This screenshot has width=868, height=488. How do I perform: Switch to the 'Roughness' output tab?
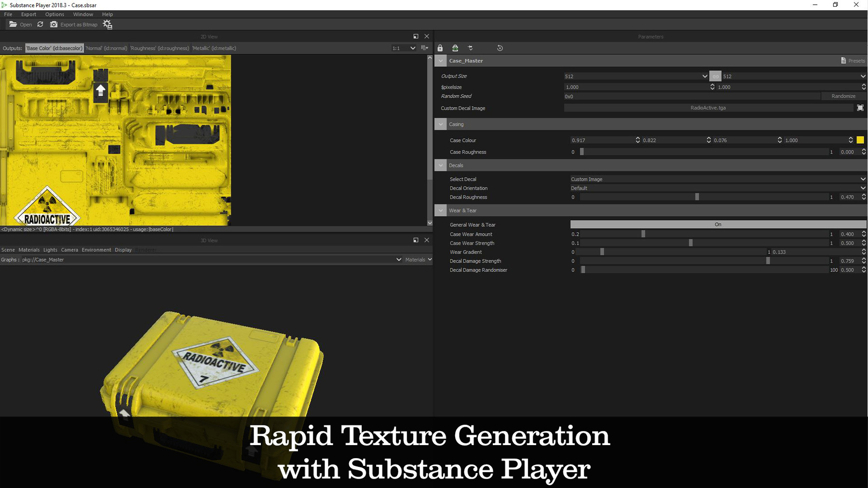click(x=160, y=48)
